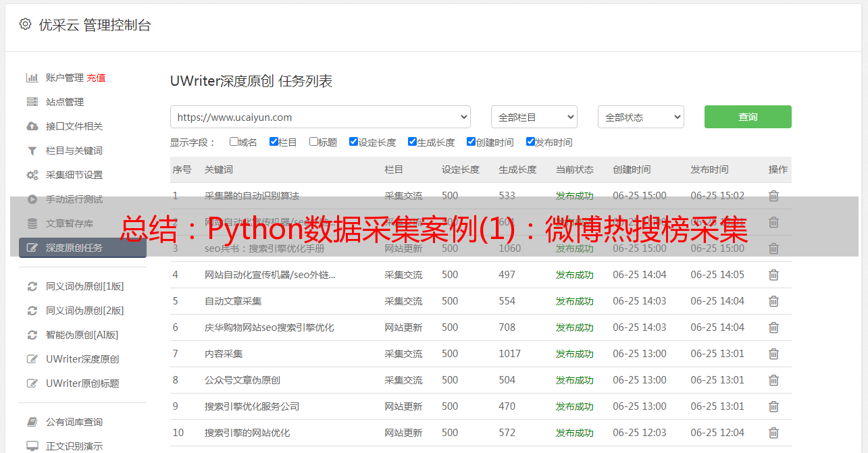Click the 采集细节设置 gears icon

click(32, 175)
